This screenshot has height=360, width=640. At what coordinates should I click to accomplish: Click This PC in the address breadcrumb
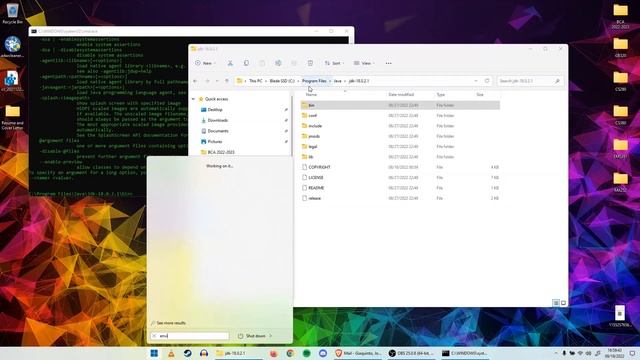click(x=256, y=81)
